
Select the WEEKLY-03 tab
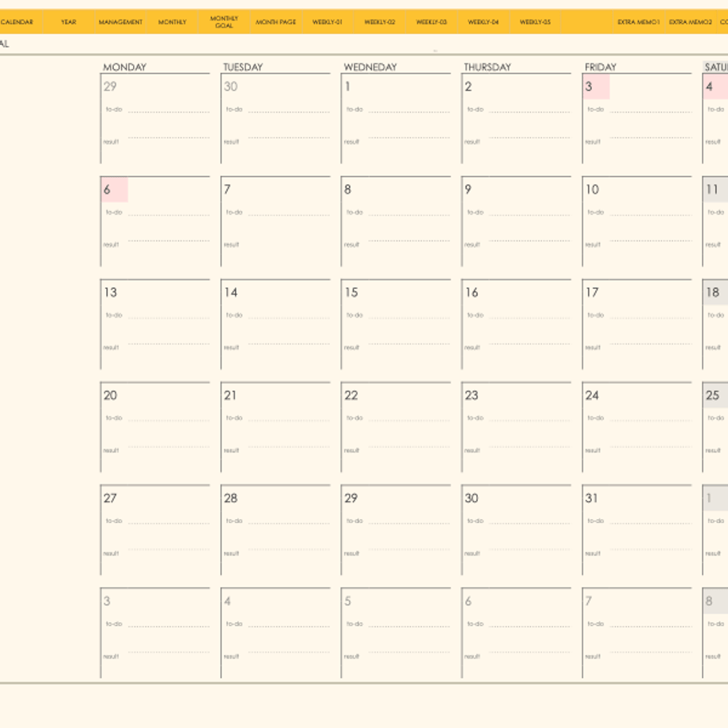pyautogui.click(x=431, y=22)
